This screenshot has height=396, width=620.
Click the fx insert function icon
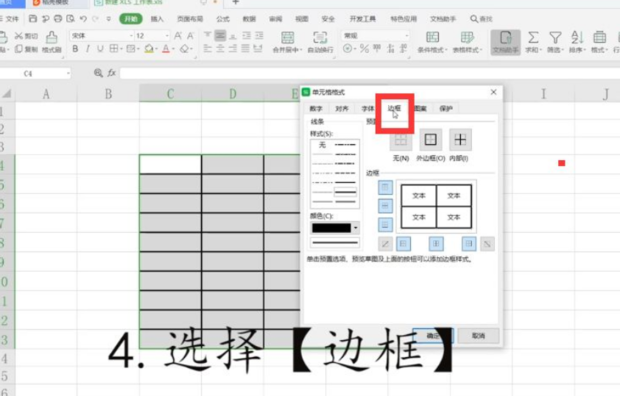point(112,73)
